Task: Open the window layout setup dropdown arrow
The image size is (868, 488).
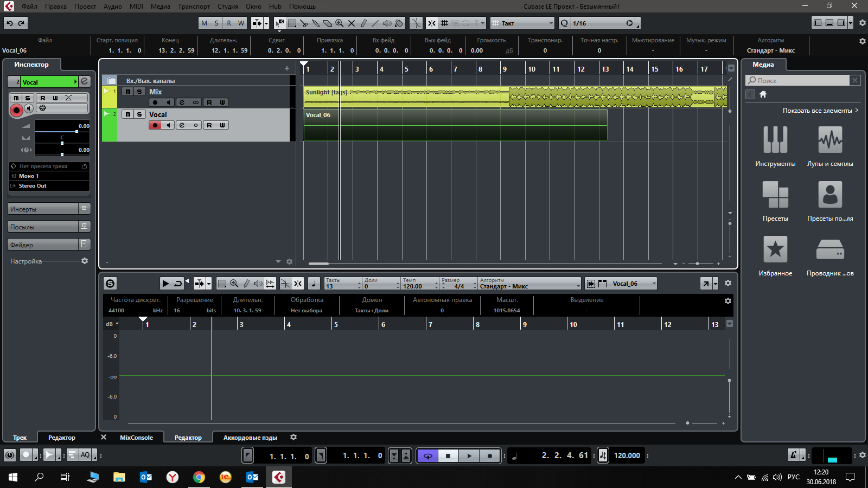Action: point(851,23)
